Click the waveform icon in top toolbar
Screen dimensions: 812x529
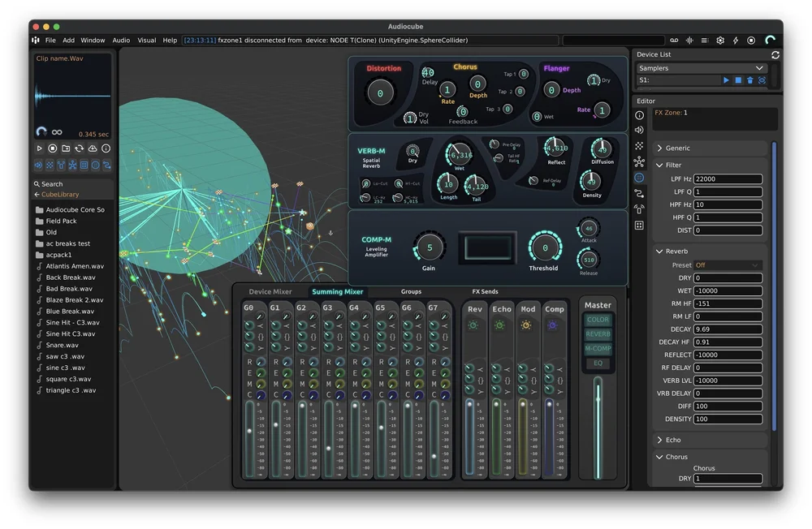[x=689, y=40]
